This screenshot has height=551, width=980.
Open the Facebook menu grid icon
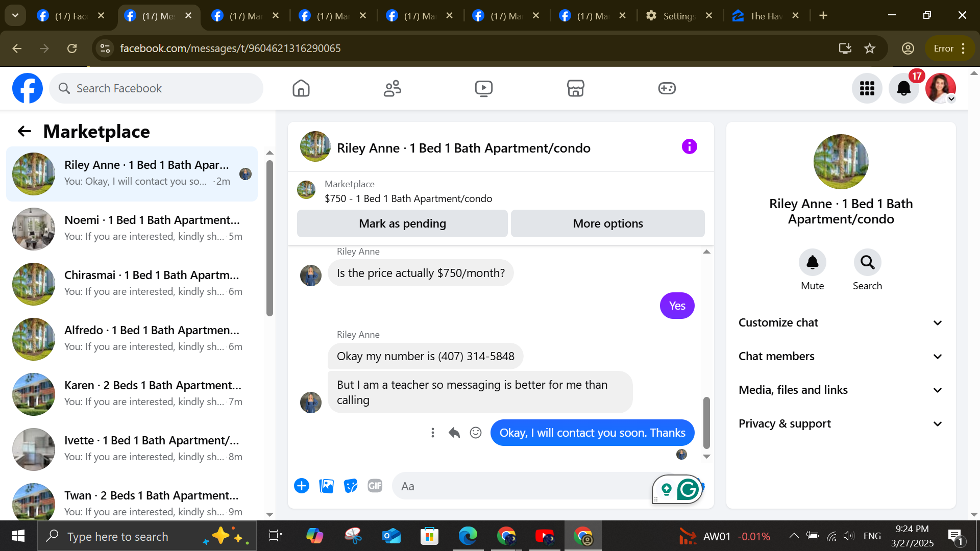(867, 88)
